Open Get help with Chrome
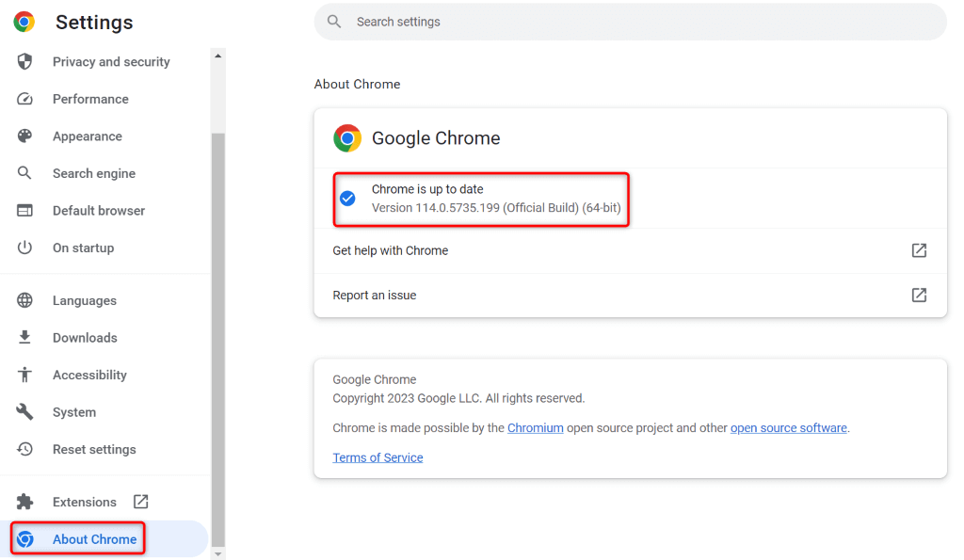The image size is (964, 560). pyautogui.click(x=390, y=250)
